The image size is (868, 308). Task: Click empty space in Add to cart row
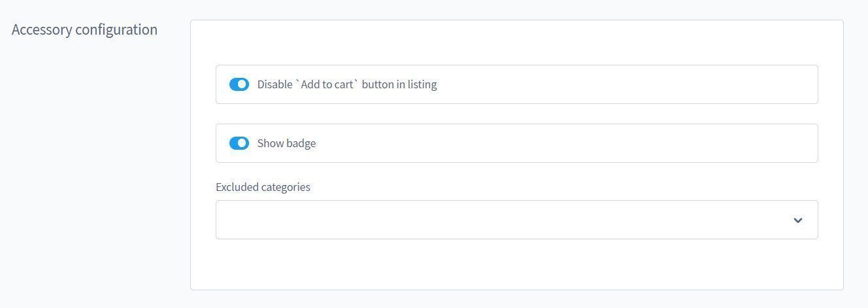coord(621,84)
